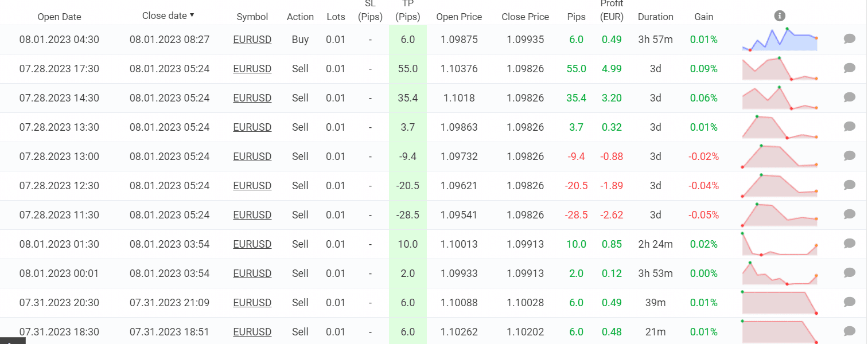The width and height of the screenshot is (868, 344).
Task: Sort table by Open Date header
Action: point(59,17)
